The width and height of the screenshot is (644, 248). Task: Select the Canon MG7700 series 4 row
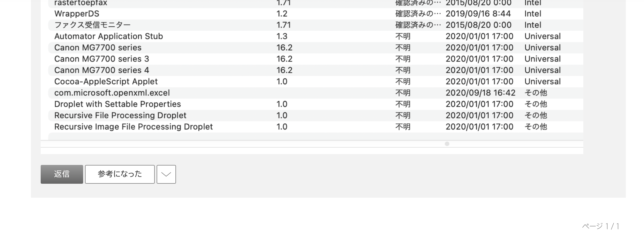click(101, 70)
